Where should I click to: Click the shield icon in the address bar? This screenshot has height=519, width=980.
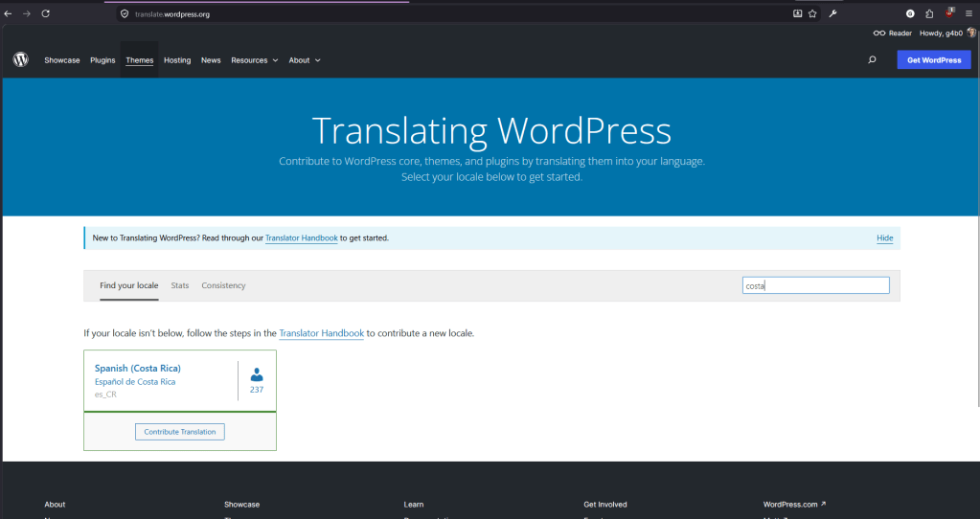click(125, 13)
